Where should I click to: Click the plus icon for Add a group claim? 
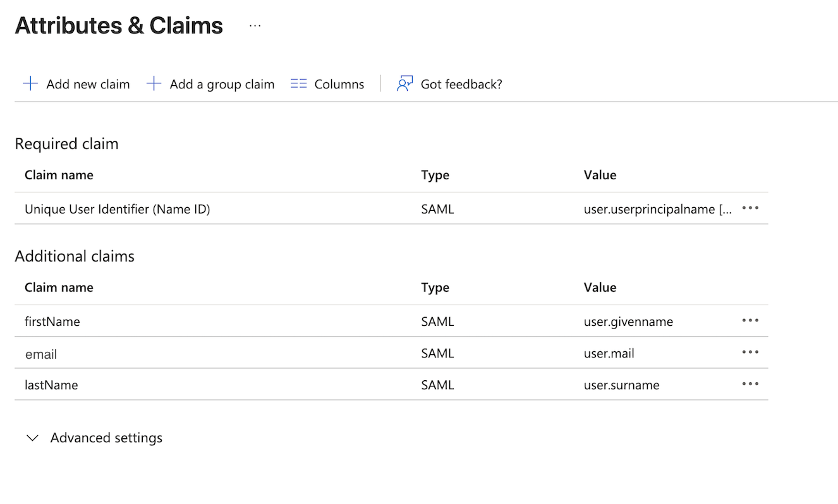pyautogui.click(x=154, y=83)
